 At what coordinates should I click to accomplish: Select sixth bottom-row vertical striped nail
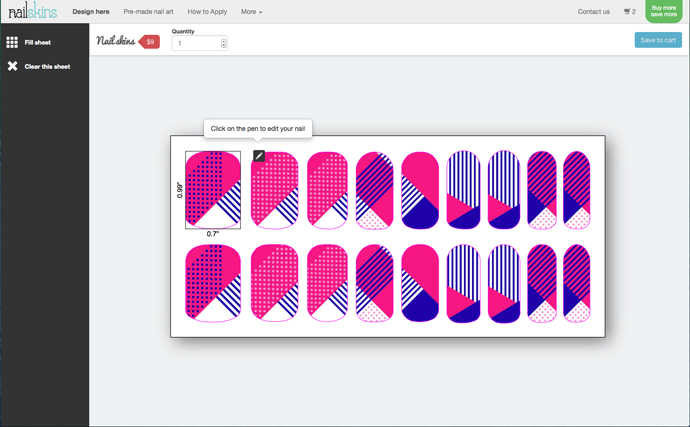pos(463,283)
